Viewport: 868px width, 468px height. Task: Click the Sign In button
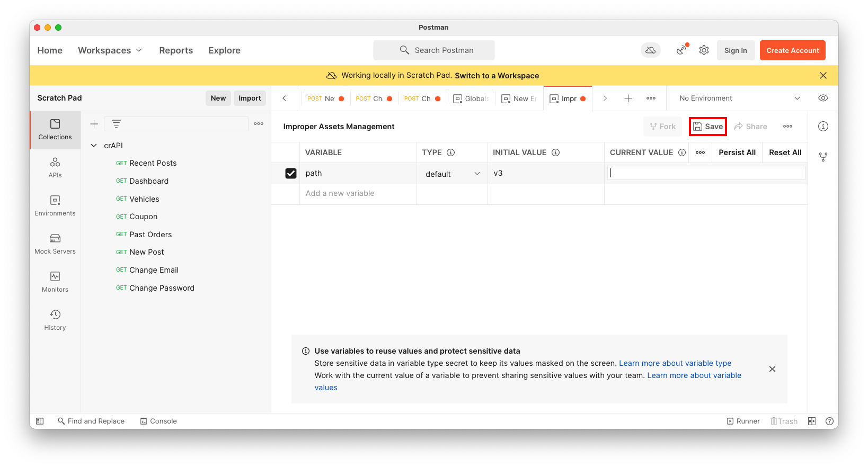pyautogui.click(x=736, y=50)
